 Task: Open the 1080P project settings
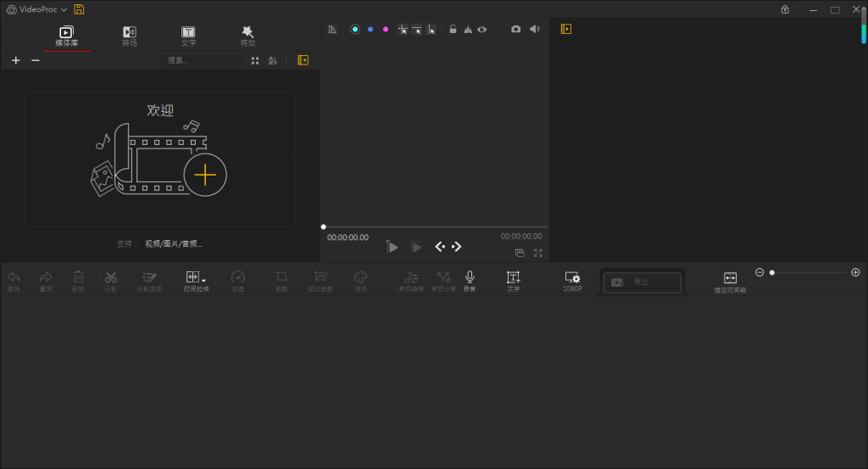click(x=572, y=282)
